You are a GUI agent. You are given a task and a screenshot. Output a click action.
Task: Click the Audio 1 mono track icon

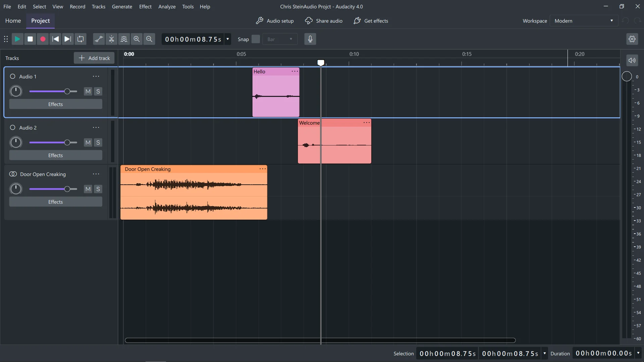[x=13, y=76]
